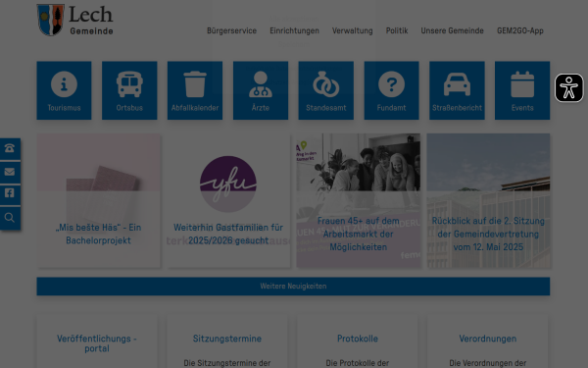This screenshot has width=588, height=368.
Task: Open the Events calendar tile
Action: pos(522,90)
